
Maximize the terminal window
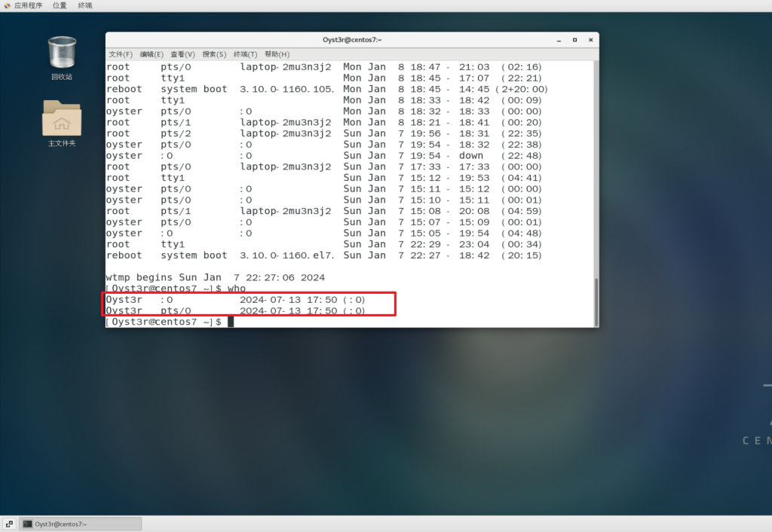click(574, 39)
